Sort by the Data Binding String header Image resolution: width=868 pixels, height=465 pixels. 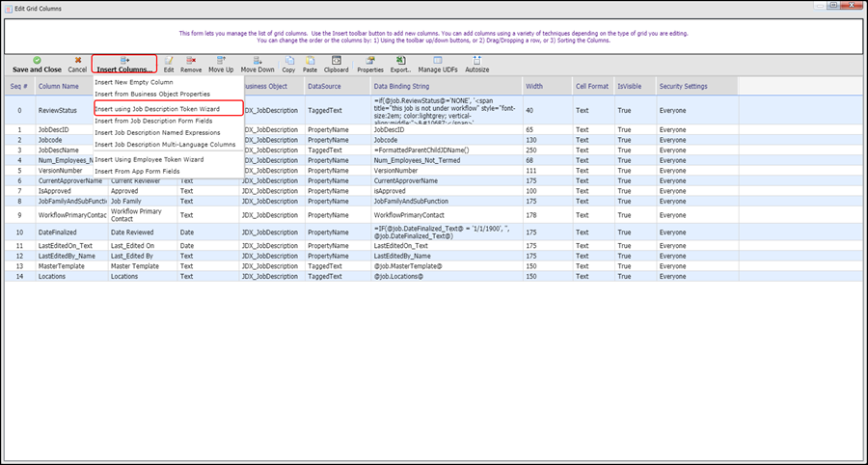click(402, 87)
